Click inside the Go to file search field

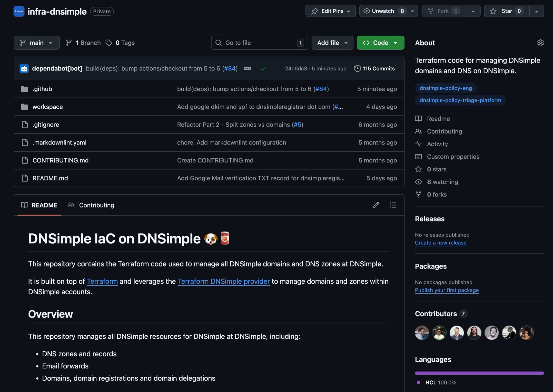click(x=259, y=43)
